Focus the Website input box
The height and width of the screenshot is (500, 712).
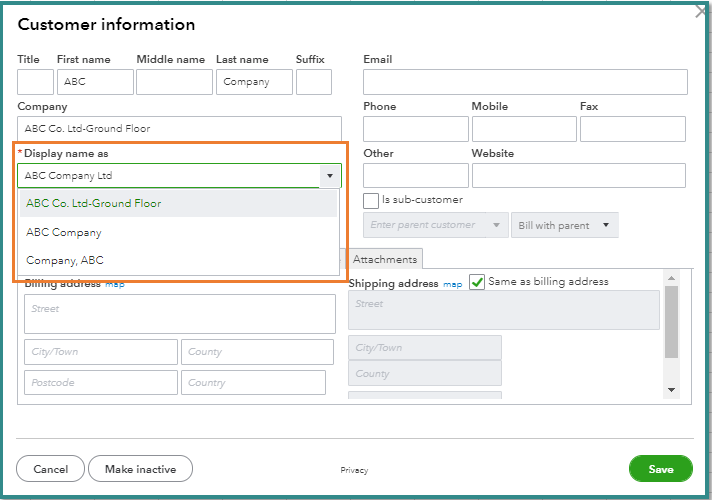pos(578,176)
